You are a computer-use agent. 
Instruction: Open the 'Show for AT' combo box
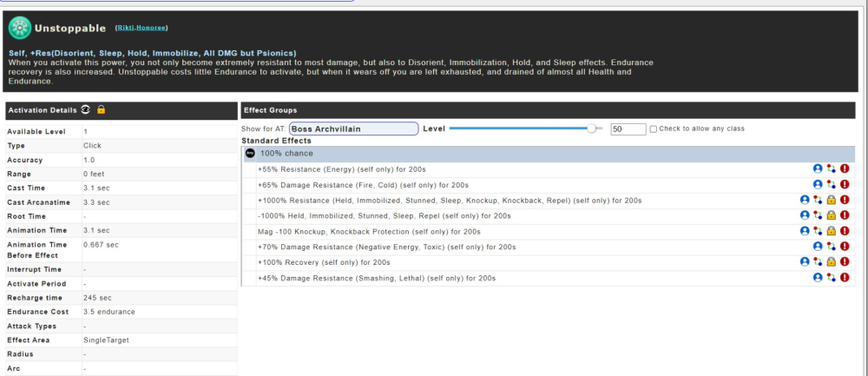[x=352, y=129]
